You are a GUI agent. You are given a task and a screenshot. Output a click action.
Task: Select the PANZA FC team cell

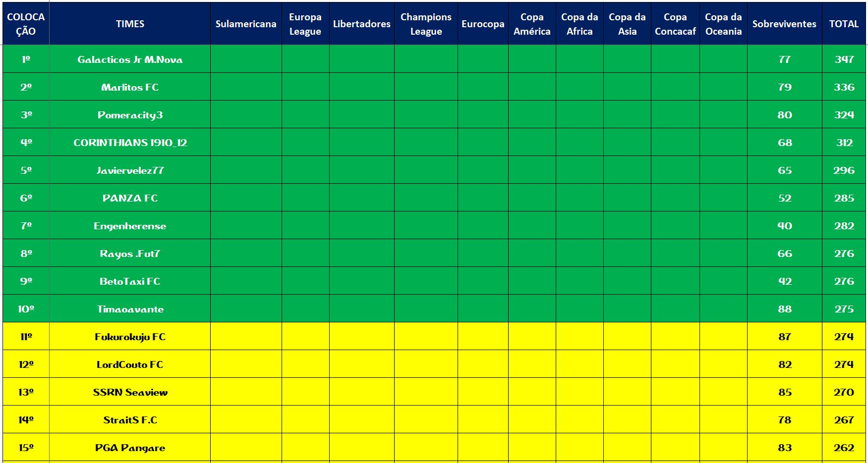[130, 198]
